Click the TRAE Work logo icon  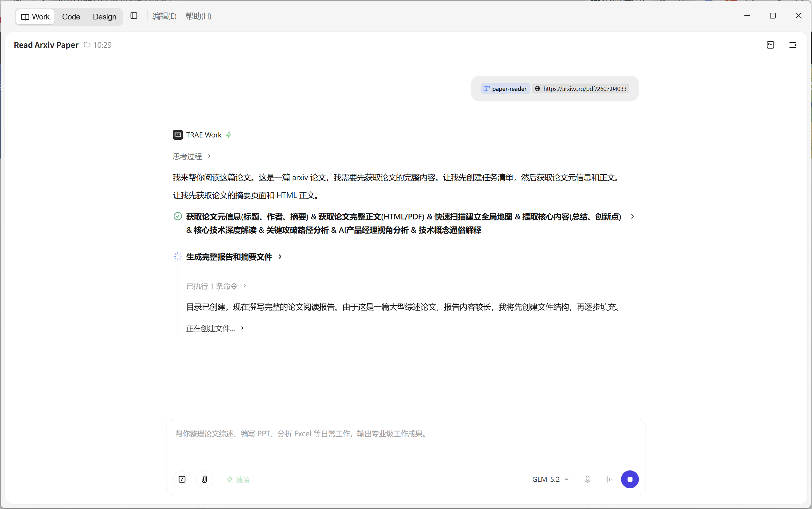(178, 135)
